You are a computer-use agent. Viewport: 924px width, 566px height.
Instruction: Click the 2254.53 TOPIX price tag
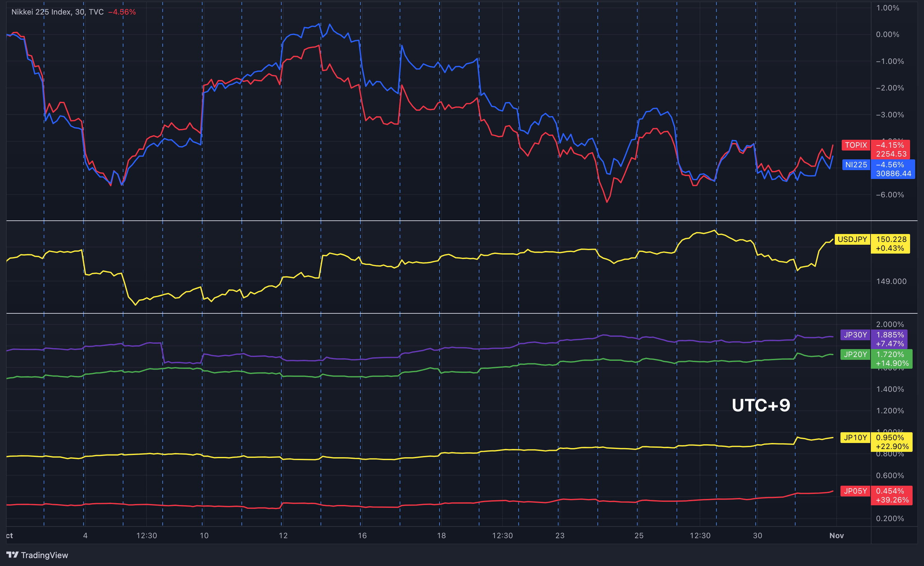[x=891, y=154]
